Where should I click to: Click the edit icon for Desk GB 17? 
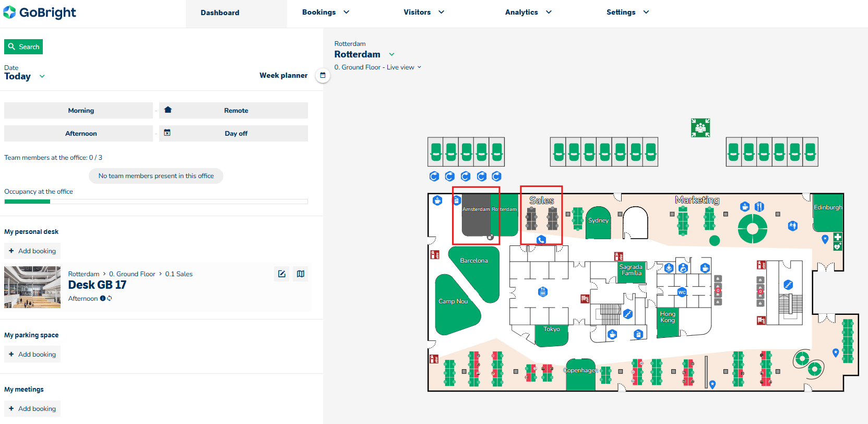pos(282,274)
